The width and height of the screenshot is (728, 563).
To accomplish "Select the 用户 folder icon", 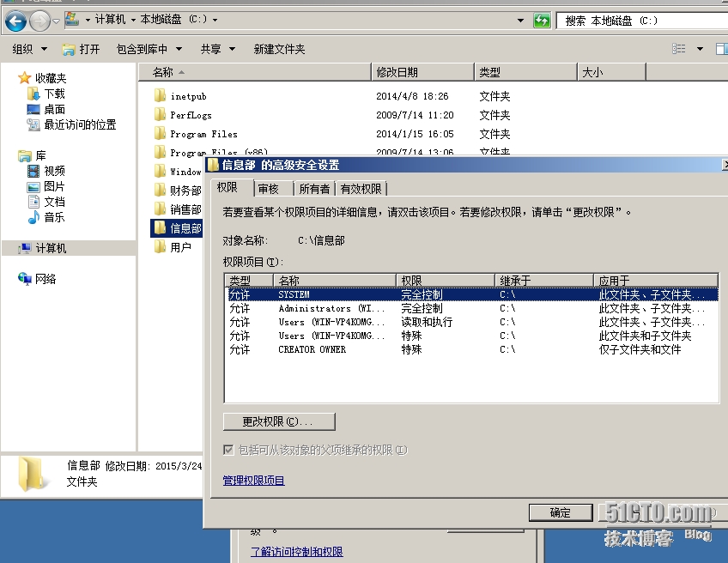I will (160, 246).
